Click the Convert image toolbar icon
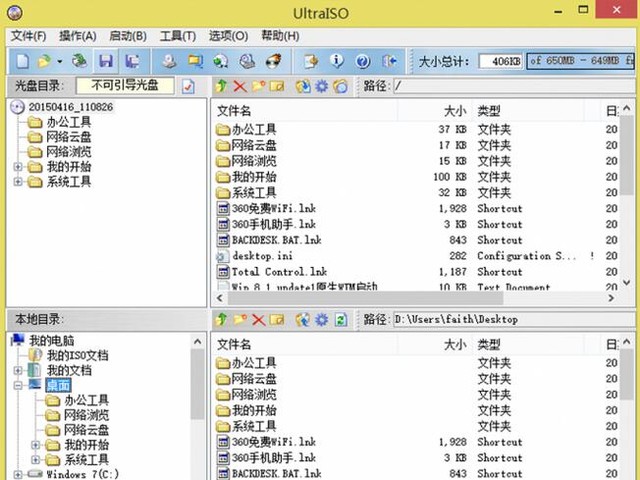Screen dimensions: 640x480 pyautogui.click(x=221, y=62)
